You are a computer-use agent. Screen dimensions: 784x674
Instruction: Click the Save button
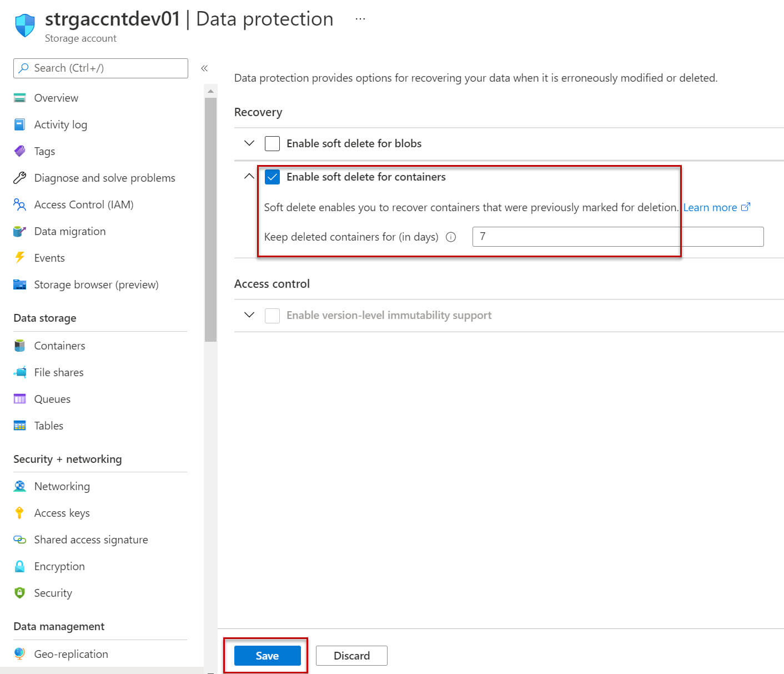point(267,656)
